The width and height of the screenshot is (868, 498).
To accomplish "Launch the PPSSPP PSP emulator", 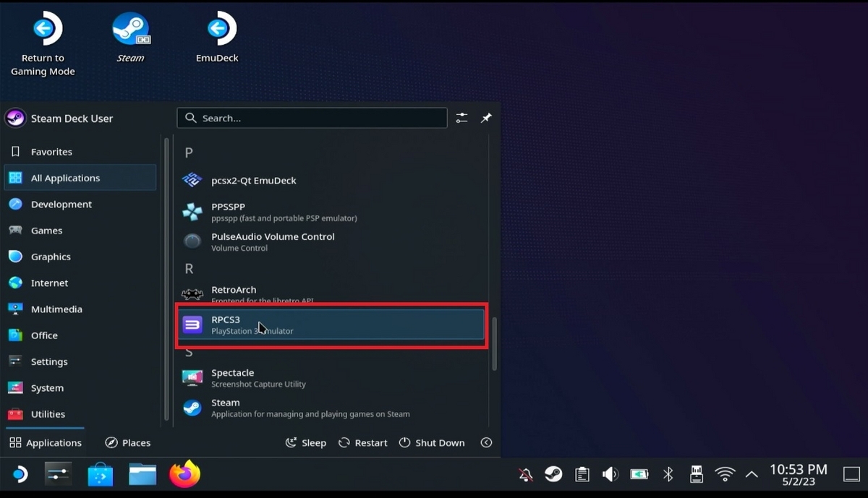I will (x=331, y=212).
